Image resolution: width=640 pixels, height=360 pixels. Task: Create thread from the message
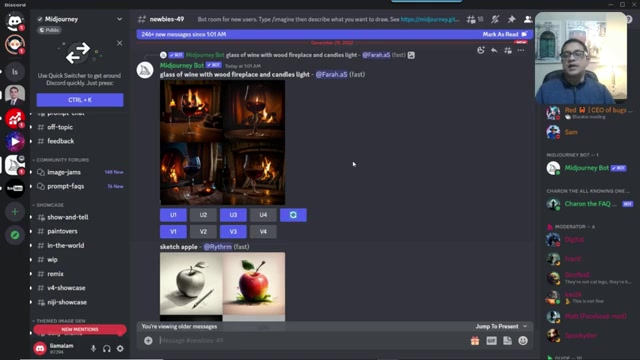pos(508,50)
